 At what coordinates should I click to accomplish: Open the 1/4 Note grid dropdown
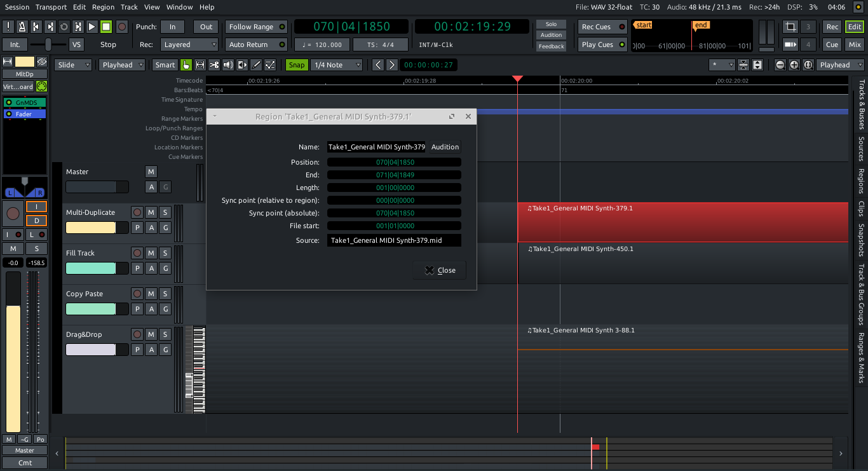[x=336, y=65]
